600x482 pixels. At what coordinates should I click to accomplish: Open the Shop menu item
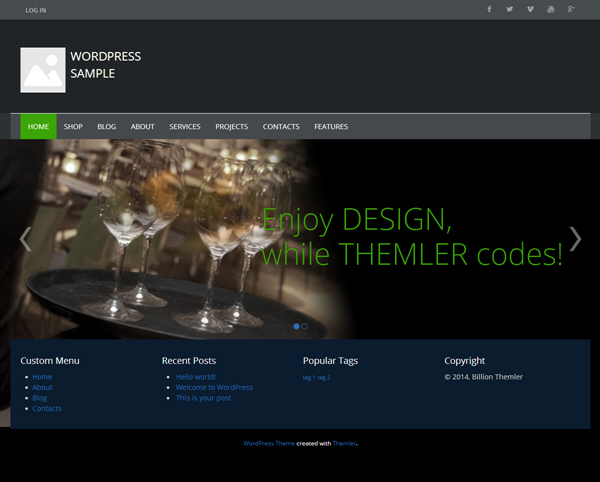(73, 127)
